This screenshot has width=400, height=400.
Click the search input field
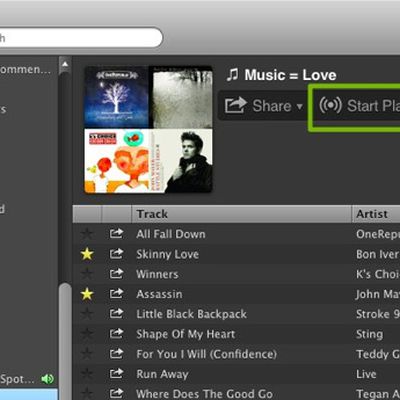tap(81, 38)
